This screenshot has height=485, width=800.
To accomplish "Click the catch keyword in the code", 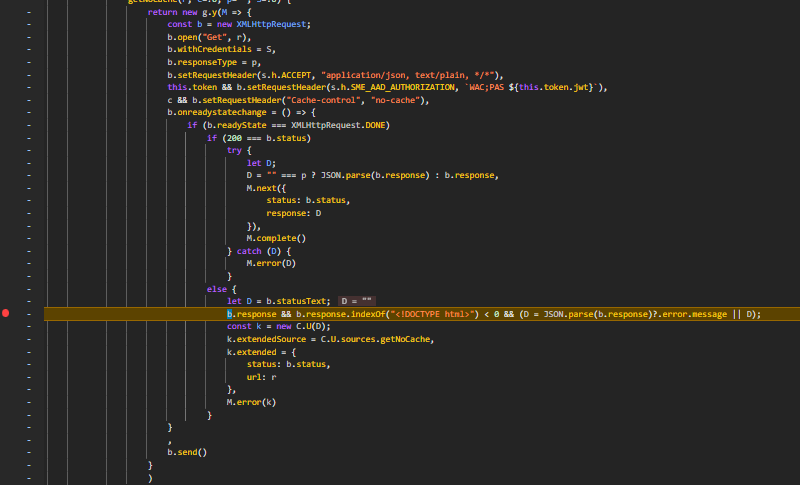I will (249, 251).
